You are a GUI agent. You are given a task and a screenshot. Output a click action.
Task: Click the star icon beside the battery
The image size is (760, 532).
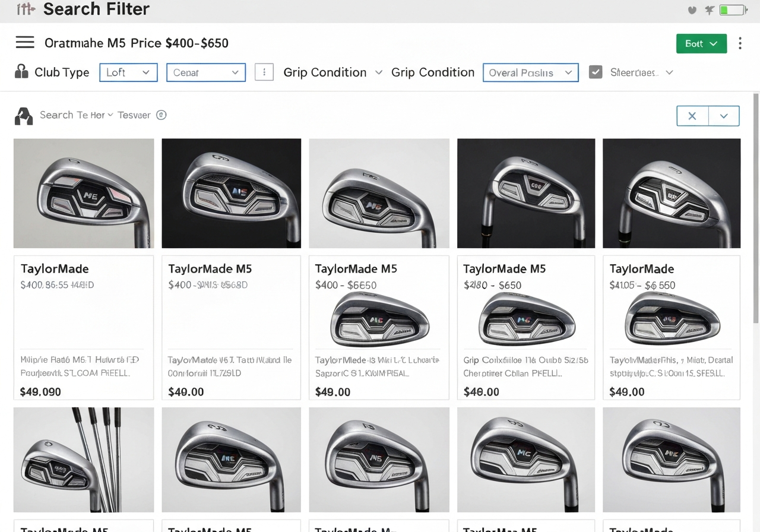709,10
